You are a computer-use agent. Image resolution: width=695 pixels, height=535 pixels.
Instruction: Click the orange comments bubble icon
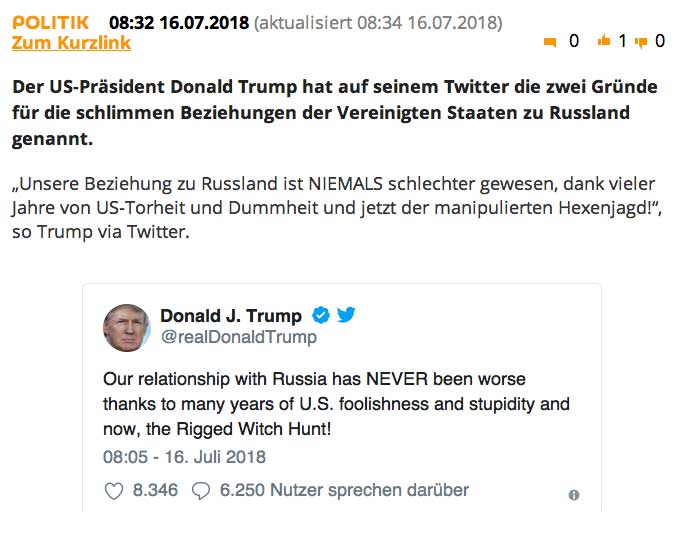pos(549,42)
